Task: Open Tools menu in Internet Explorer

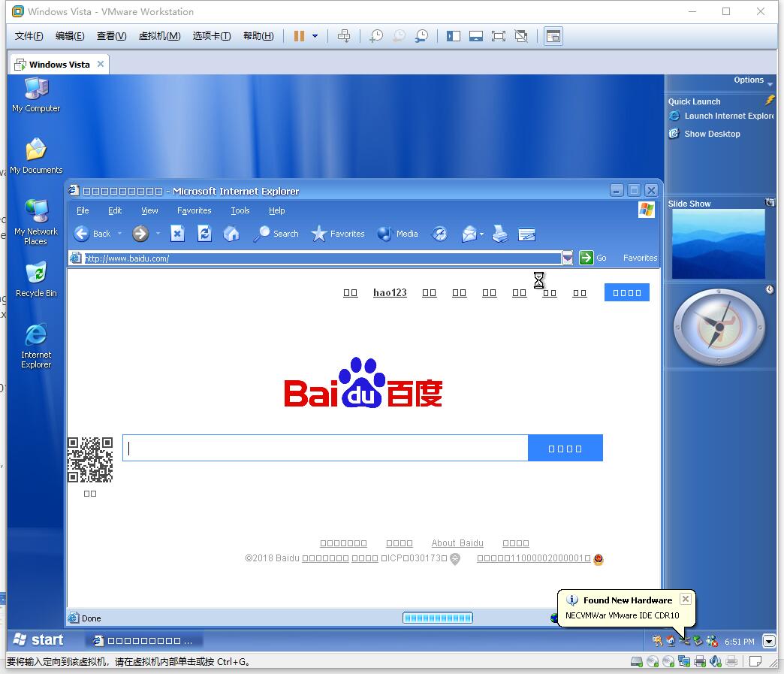Action: [x=240, y=210]
